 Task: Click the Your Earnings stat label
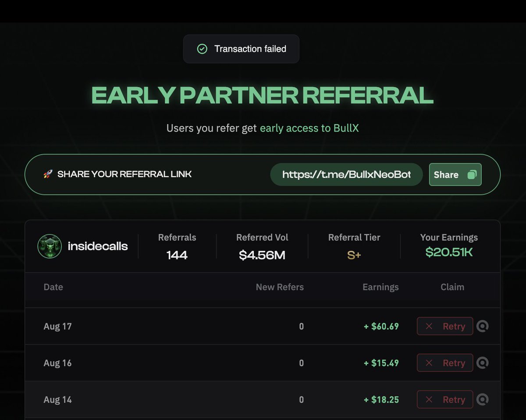449,238
